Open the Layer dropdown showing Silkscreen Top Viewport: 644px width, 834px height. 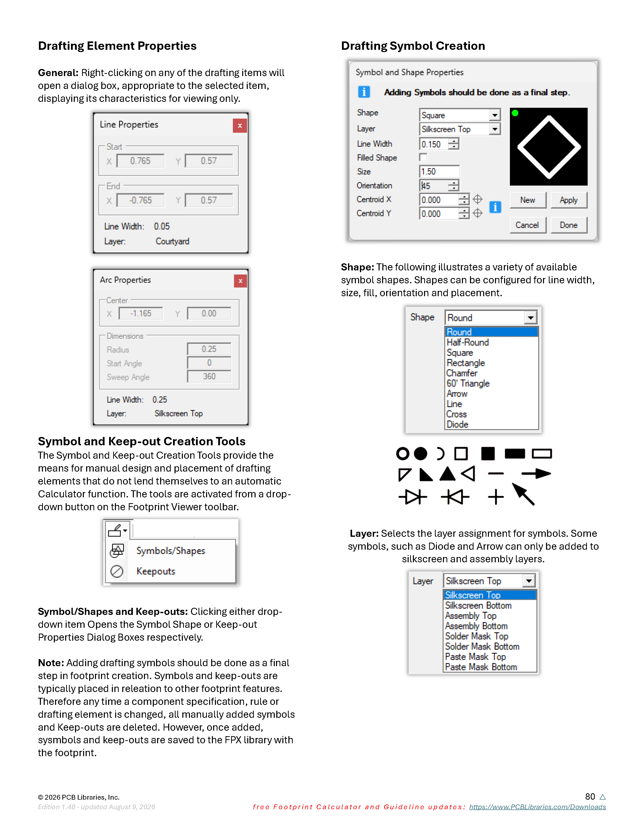click(x=489, y=581)
